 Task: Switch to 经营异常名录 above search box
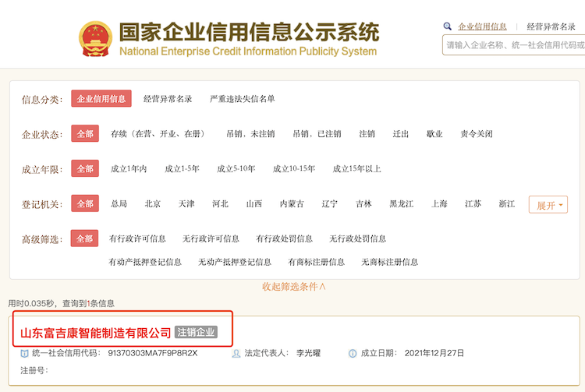click(551, 26)
